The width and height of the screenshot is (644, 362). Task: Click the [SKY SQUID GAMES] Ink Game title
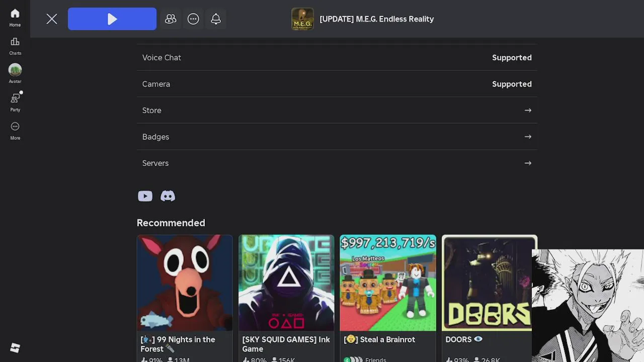pyautogui.click(x=286, y=344)
